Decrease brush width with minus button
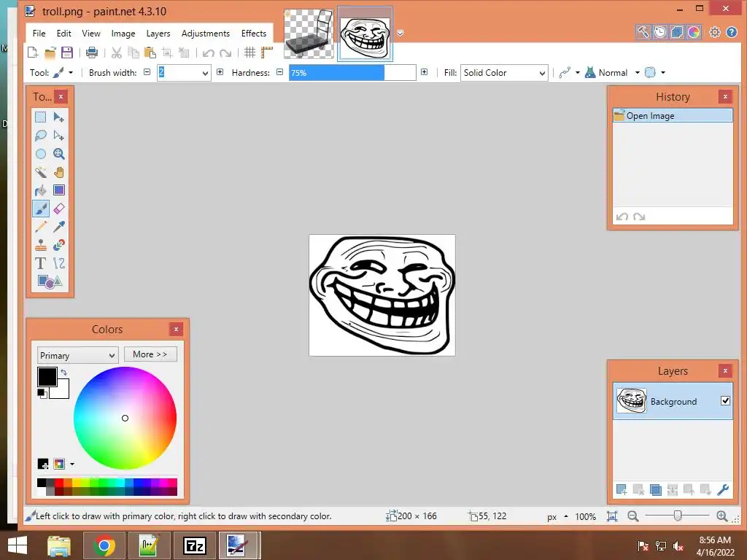747x560 pixels. pyautogui.click(x=147, y=72)
